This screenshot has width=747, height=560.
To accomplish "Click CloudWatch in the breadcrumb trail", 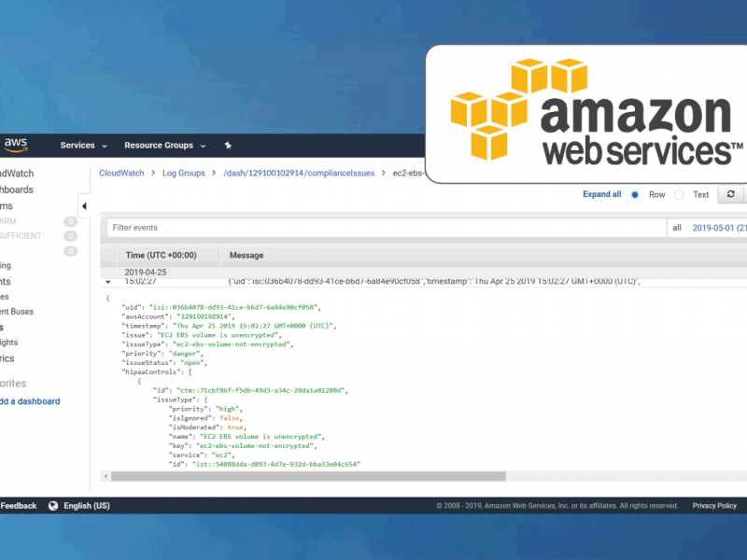I will [x=120, y=173].
